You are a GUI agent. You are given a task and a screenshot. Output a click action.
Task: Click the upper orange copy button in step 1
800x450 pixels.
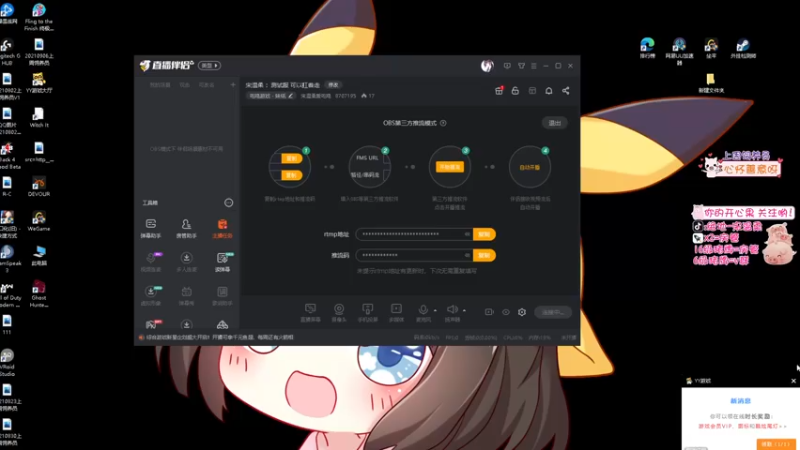point(292,158)
